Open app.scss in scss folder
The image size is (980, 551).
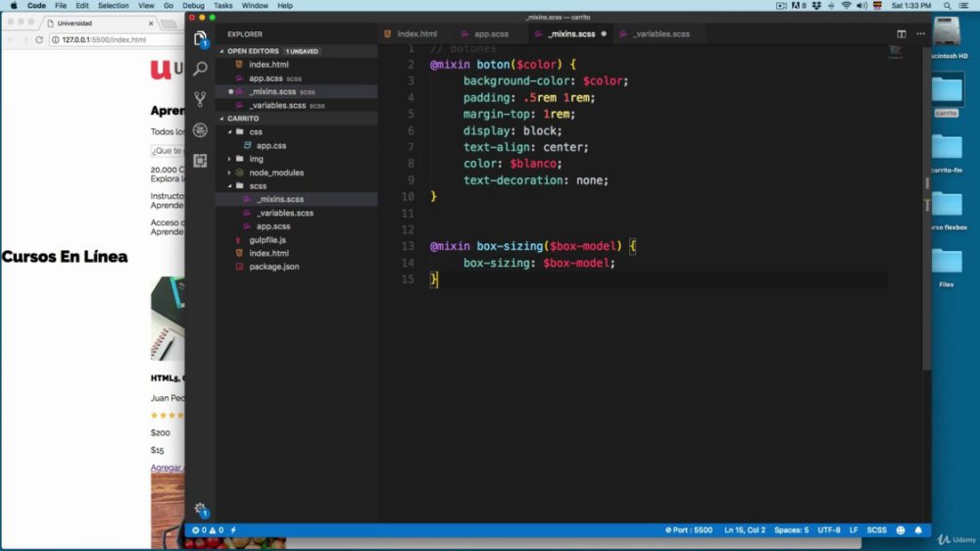[273, 226]
